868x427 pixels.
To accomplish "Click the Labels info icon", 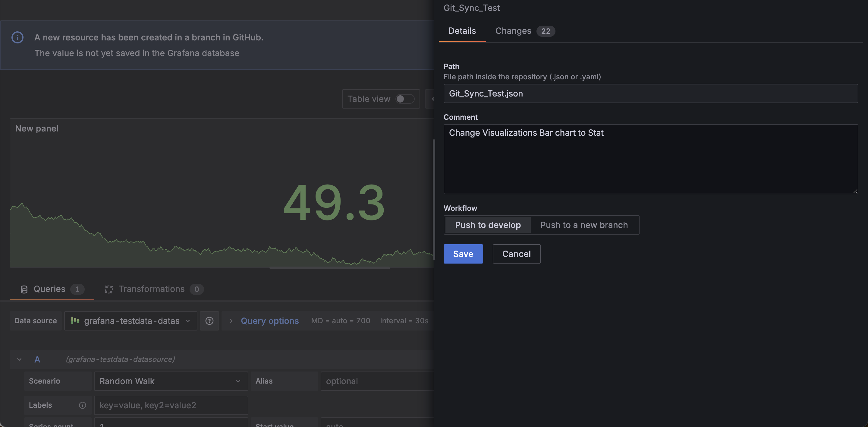I will (x=83, y=405).
